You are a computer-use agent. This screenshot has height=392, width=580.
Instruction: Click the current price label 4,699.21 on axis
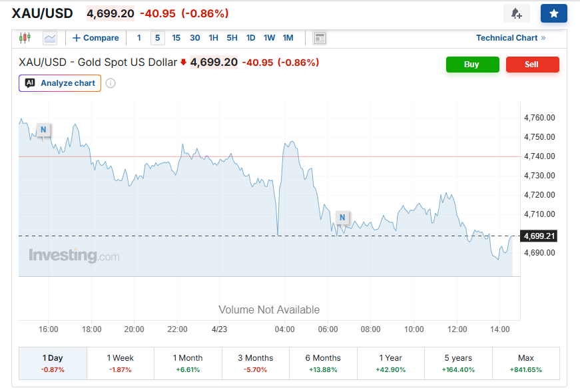coord(539,236)
